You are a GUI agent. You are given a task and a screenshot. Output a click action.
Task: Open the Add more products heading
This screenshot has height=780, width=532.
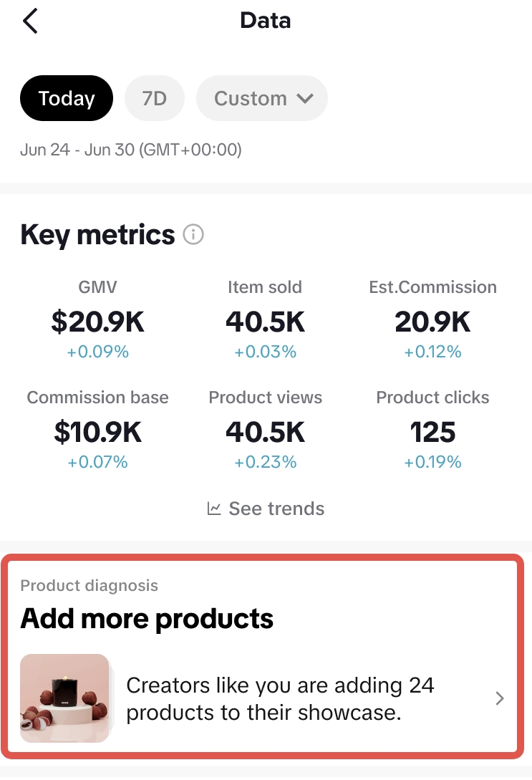pos(147,618)
